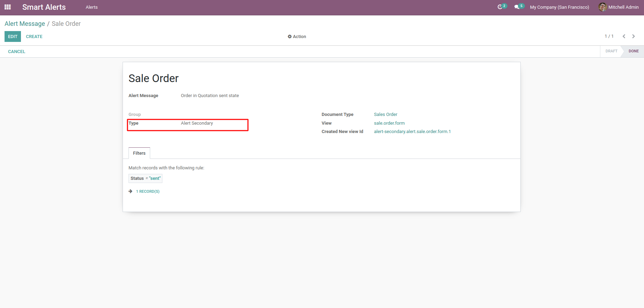644x308 pixels.
Task: Select the Filters tab
Action: tap(139, 153)
